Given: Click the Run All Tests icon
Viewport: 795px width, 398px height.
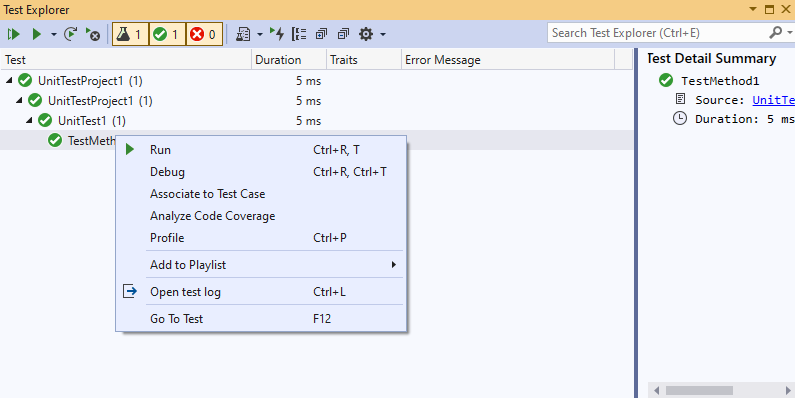Looking at the screenshot, I should pyautogui.click(x=14, y=34).
